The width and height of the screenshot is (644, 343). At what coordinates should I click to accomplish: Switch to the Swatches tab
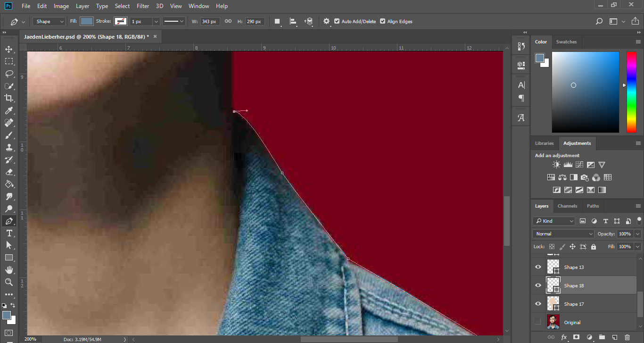[566, 42]
